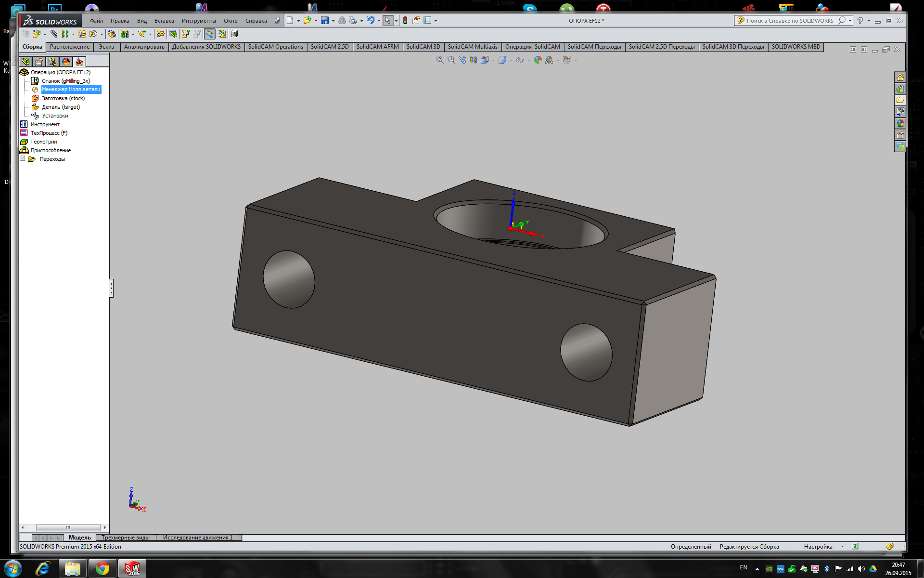Toggle the Переходы checkbox
Image resolution: width=924 pixels, height=578 pixels.
coord(23,158)
